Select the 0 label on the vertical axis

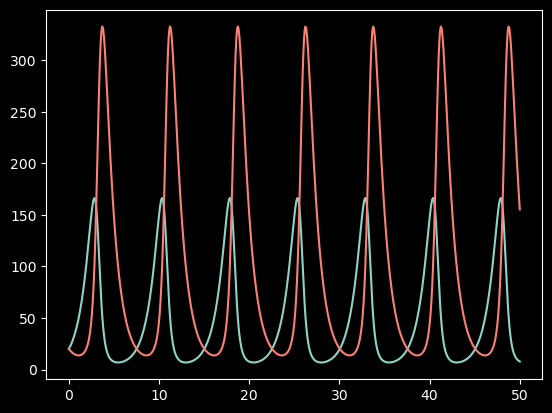(32, 371)
